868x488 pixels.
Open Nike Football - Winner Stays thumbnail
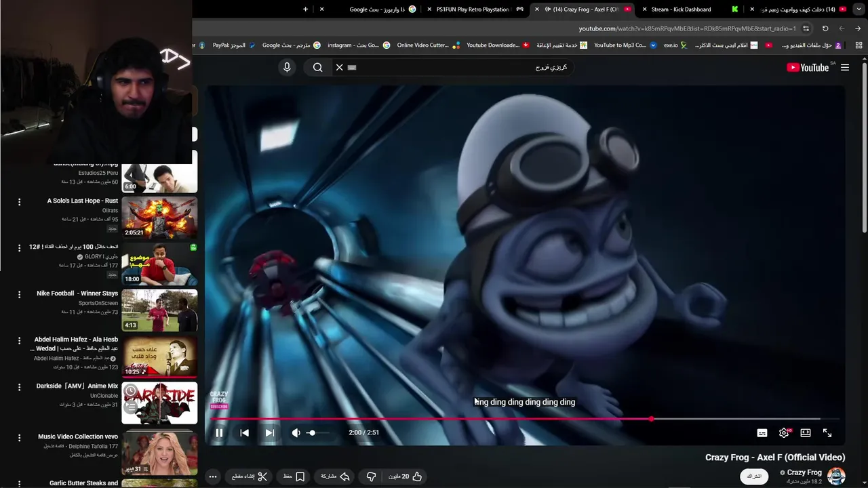[x=159, y=310]
